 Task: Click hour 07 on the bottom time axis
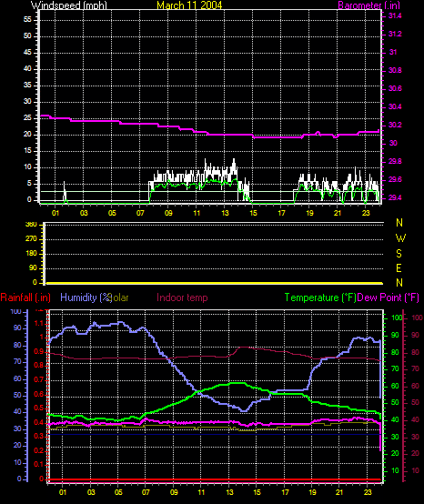pos(146,492)
